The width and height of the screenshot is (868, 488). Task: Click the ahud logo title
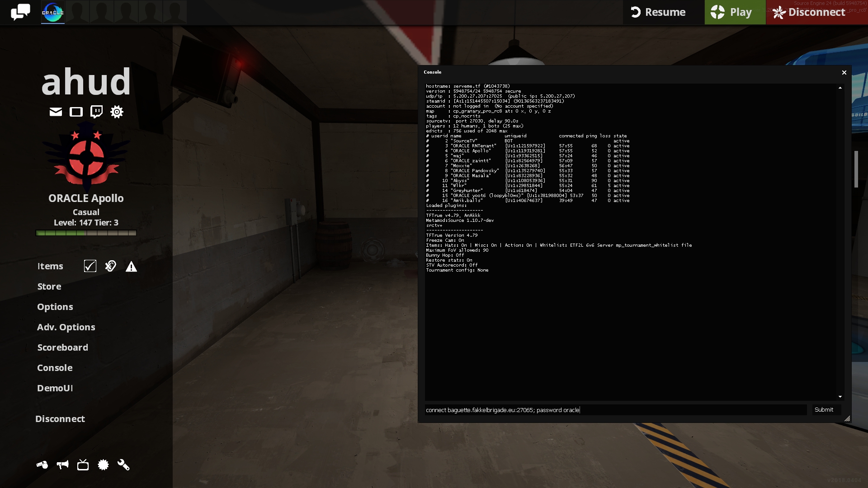(86, 82)
